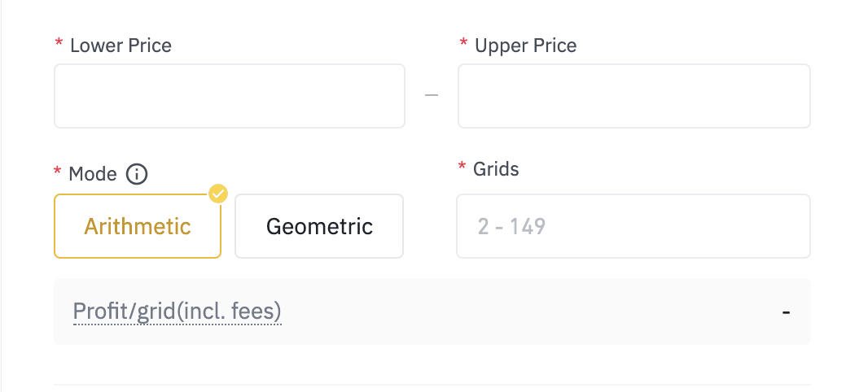The height and width of the screenshot is (392, 868).
Task: Click the red asterisk beside Lower Price
Action: (59, 44)
